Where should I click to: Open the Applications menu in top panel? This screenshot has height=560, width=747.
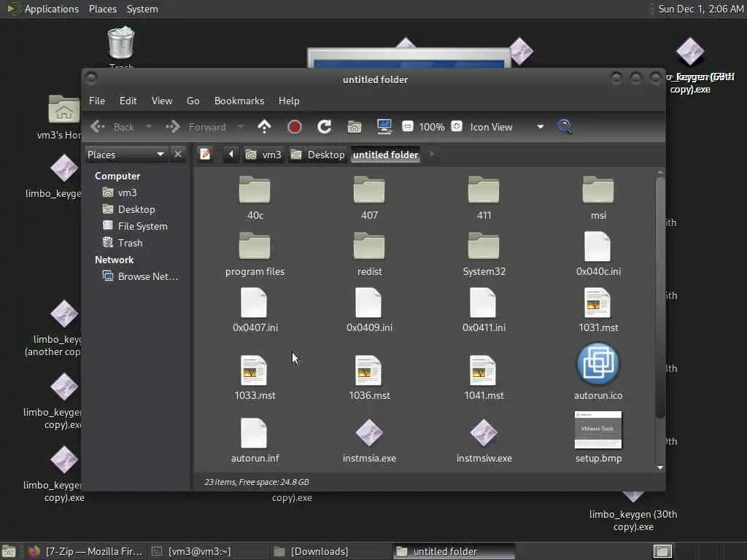pyautogui.click(x=52, y=9)
